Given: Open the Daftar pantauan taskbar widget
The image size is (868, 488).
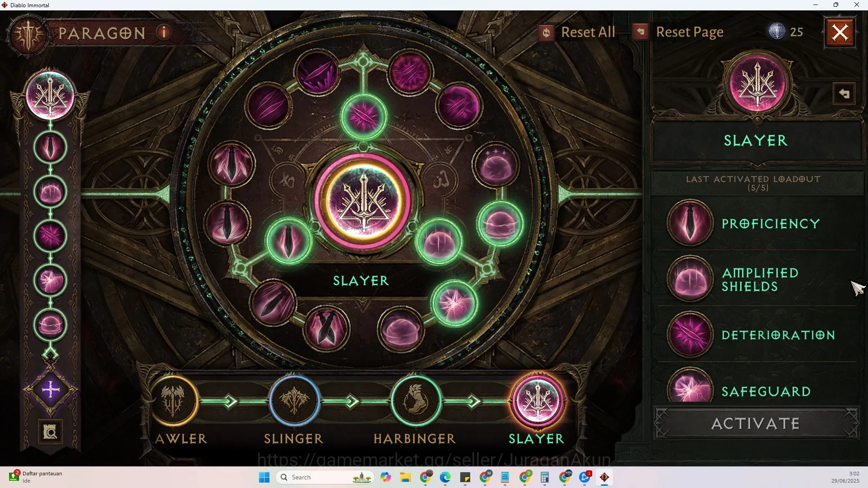Looking at the screenshot, I should pyautogui.click(x=36, y=477).
